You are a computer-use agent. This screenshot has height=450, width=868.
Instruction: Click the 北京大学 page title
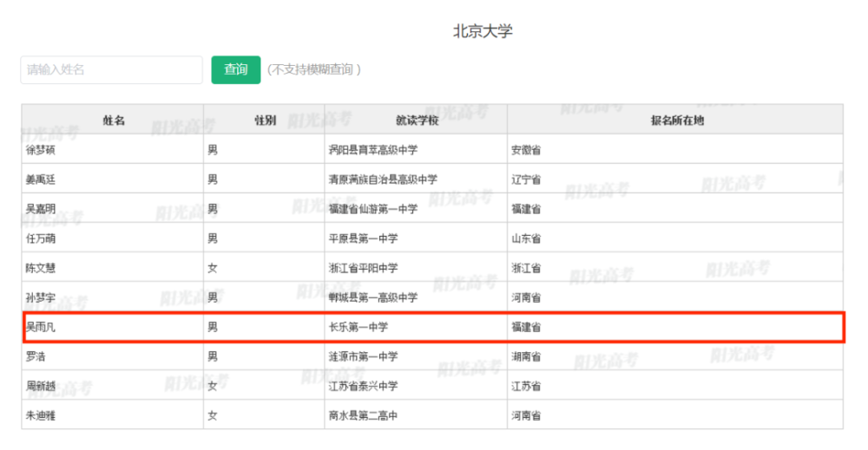pyautogui.click(x=483, y=31)
